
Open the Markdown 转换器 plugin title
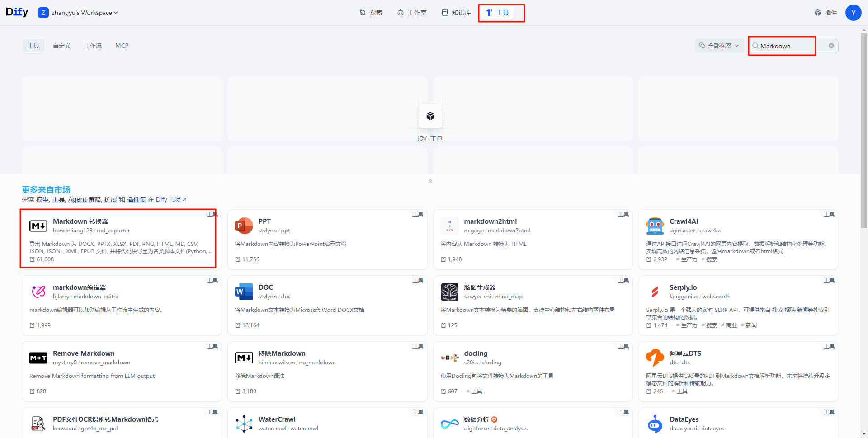80,221
